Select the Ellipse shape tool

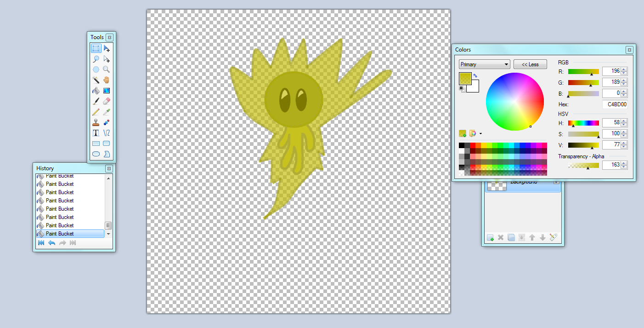point(96,154)
